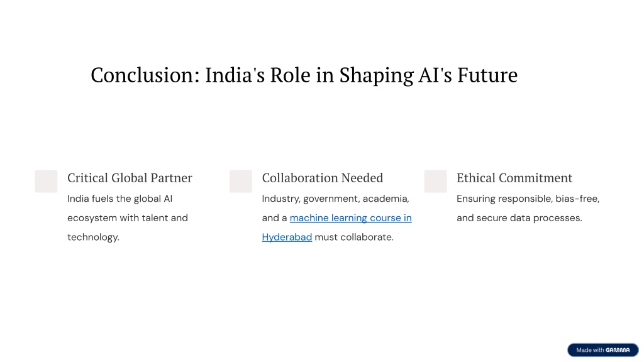The image size is (644, 362).
Task: Click the icon box beside Critical Global Partner
Action: coord(46,182)
